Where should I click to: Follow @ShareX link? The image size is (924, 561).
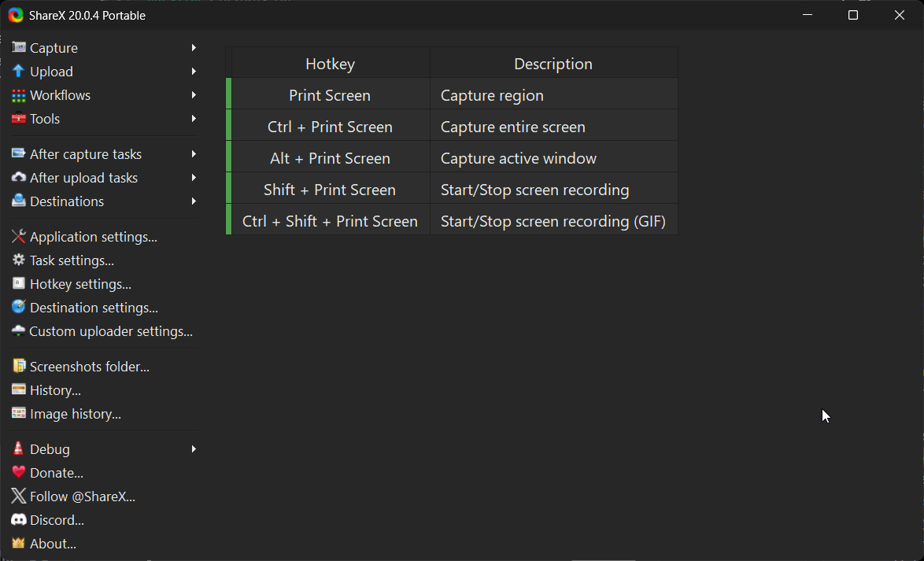tap(105, 496)
